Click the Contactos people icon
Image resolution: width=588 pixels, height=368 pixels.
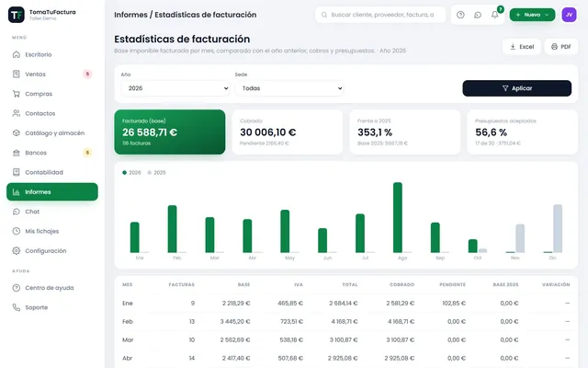coord(17,113)
